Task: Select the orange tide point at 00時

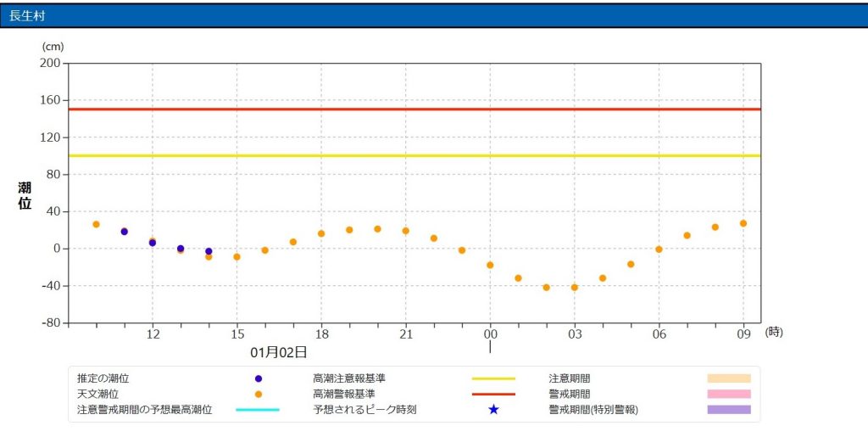Action: [x=490, y=266]
